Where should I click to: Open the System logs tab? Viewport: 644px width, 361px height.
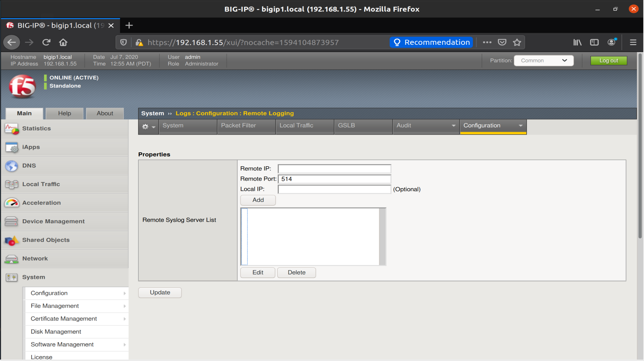(x=188, y=126)
